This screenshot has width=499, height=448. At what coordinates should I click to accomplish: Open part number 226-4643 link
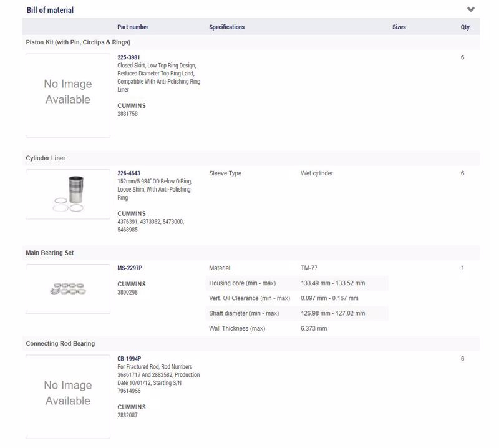point(128,173)
